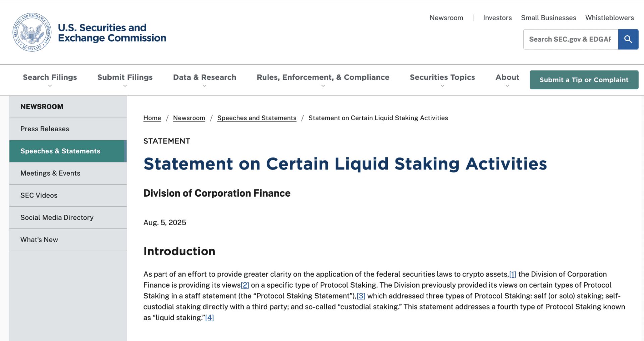The height and width of the screenshot is (341, 644).
Task: Expand the Search Filings menu chevron
Action: (x=50, y=86)
